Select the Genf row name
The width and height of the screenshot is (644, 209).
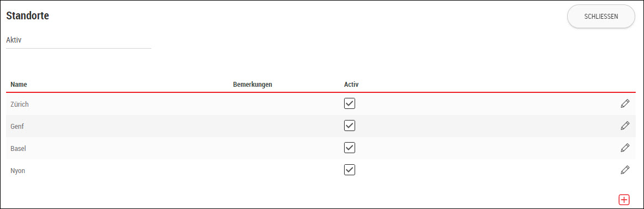coord(17,126)
